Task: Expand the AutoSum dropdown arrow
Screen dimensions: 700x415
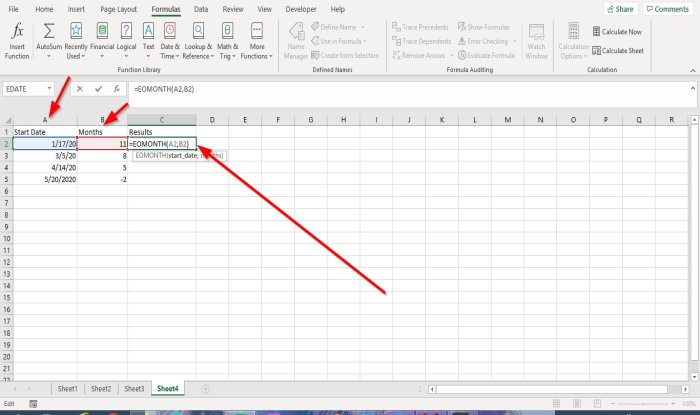Action: (x=49, y=57)
